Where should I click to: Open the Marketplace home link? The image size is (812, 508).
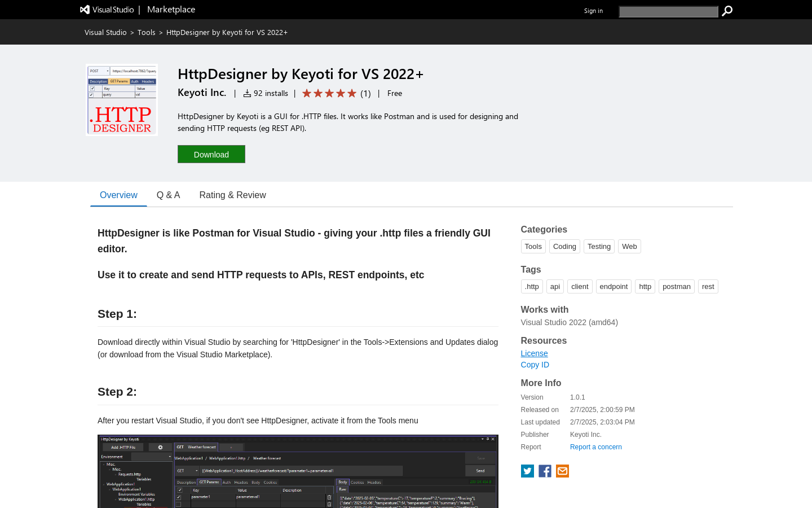pos(171,10)
